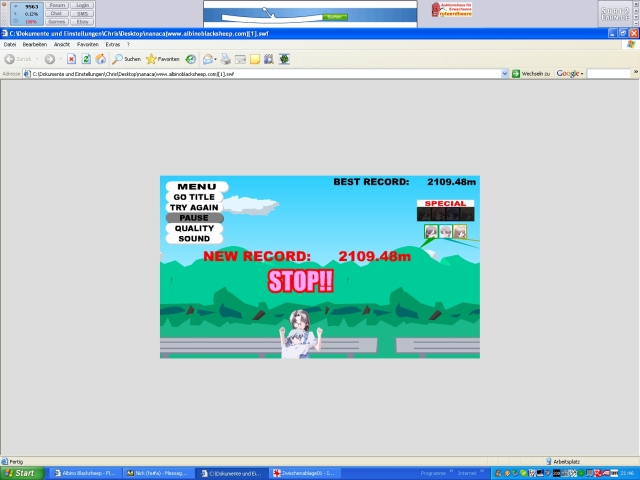Click the Forum button in the top bar
Screen dimensions: 640x480
[x=57, y=5]
